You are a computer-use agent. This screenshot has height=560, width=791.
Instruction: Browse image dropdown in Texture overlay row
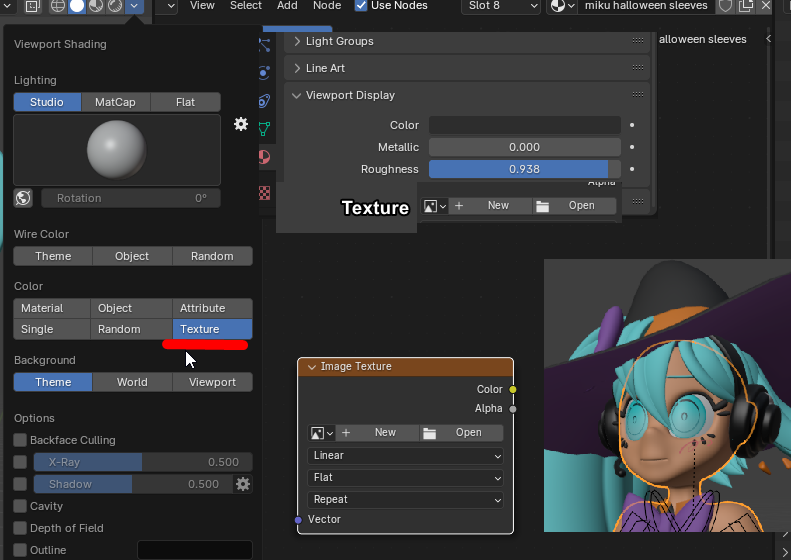pos(435,206)
